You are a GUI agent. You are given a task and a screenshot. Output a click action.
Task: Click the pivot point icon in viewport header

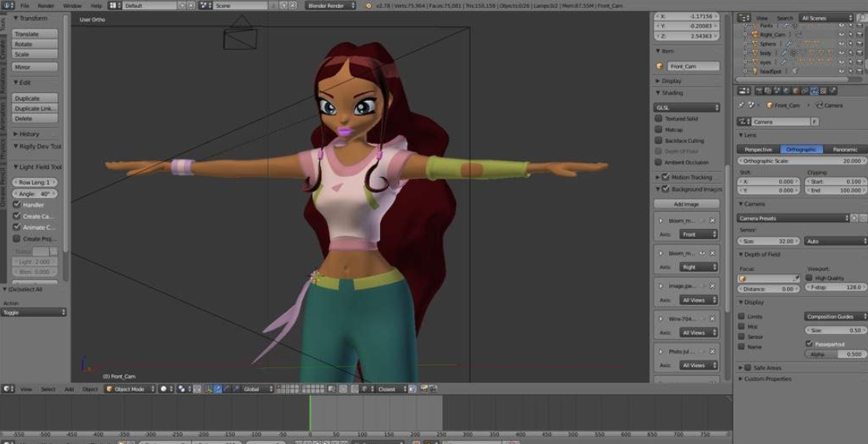point(182,389)
